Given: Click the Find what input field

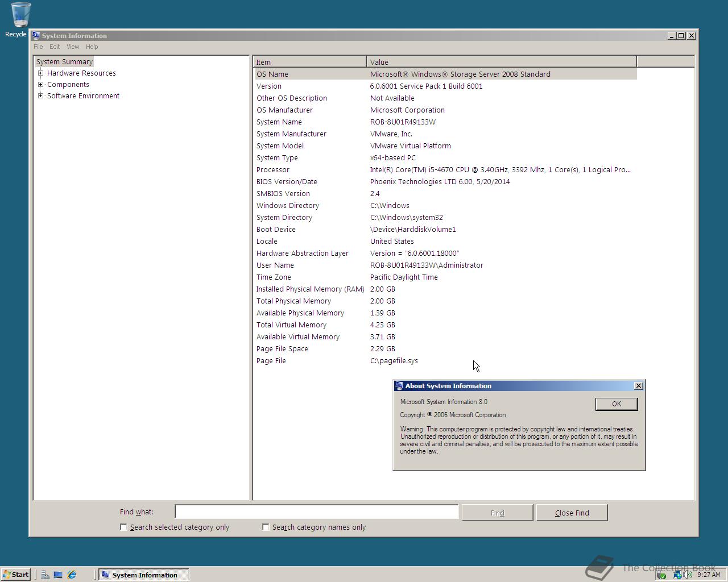Looking at the screenshot, I should coord(316,512).
